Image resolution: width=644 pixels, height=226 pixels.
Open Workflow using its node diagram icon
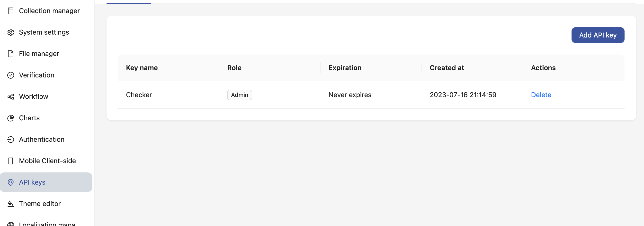coord(11,96)
